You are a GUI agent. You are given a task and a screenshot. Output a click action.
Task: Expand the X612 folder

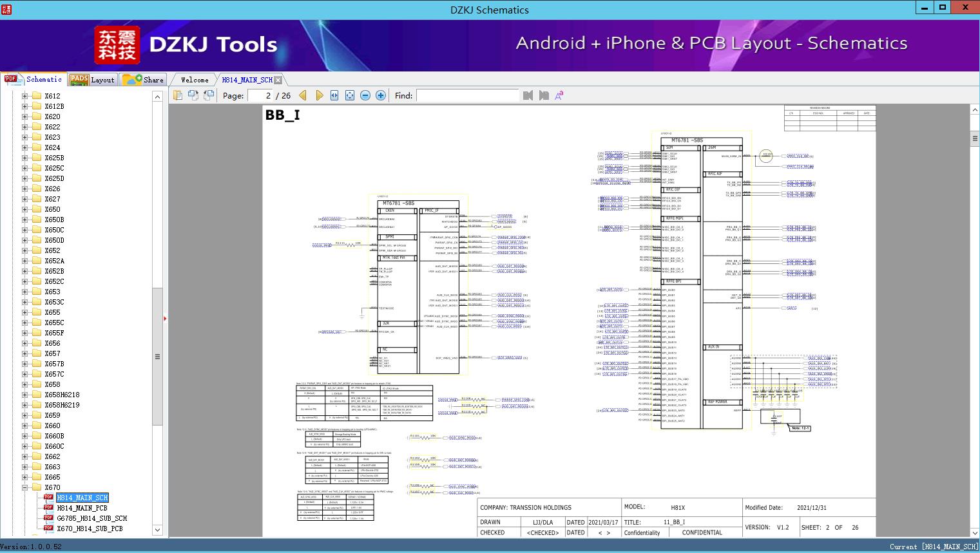point(25,96)
